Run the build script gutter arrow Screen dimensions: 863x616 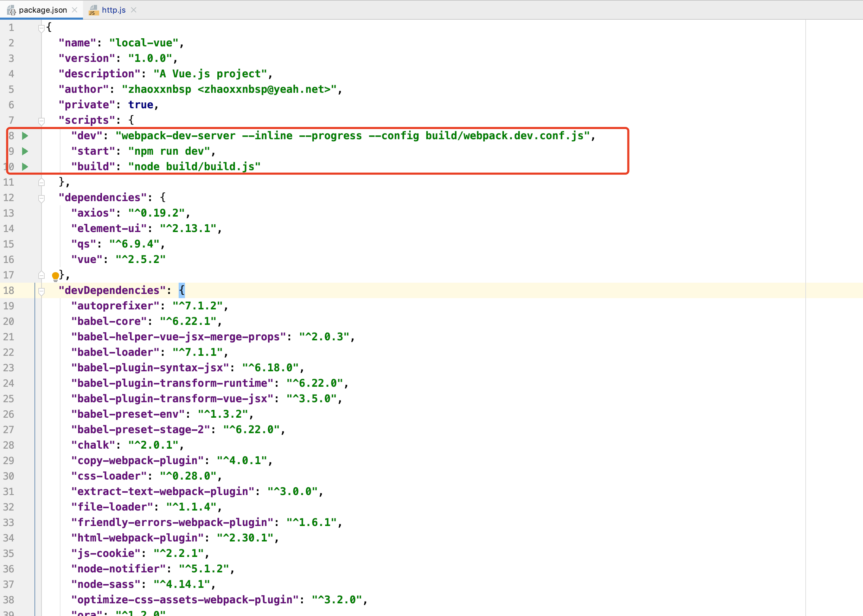25,167
